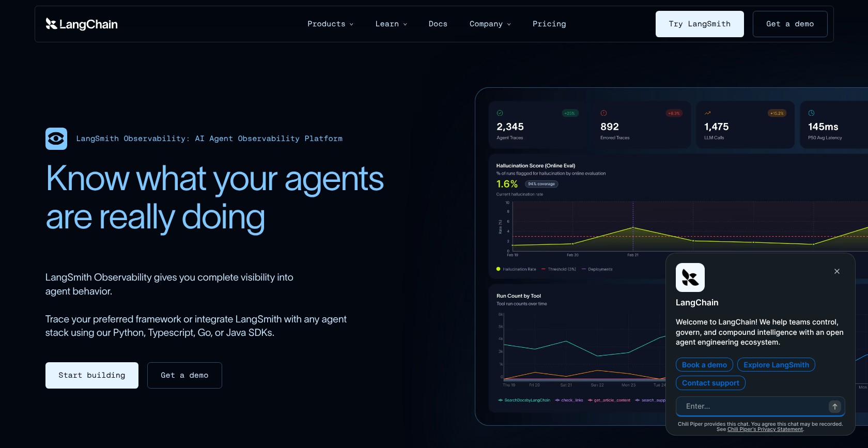Click the 892 Errored Traces value
868x448 pixels.
click(610, 127)
